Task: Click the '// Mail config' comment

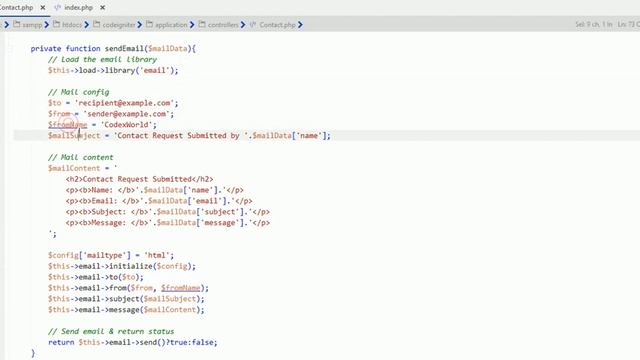Action: 78,92
